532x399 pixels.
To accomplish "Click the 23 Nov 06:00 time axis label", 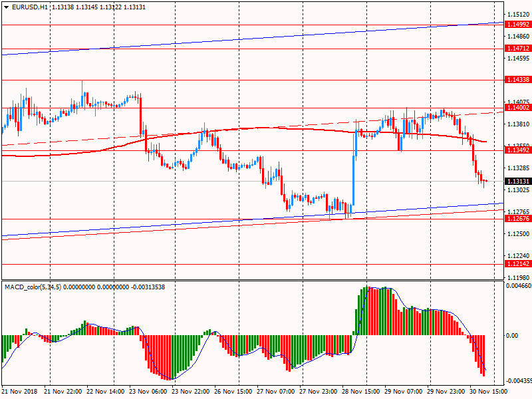I will click(148, 391).
